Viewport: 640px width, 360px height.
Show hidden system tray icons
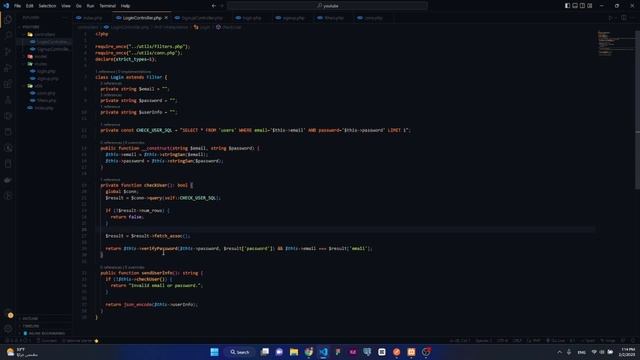(x=560, y=352)
